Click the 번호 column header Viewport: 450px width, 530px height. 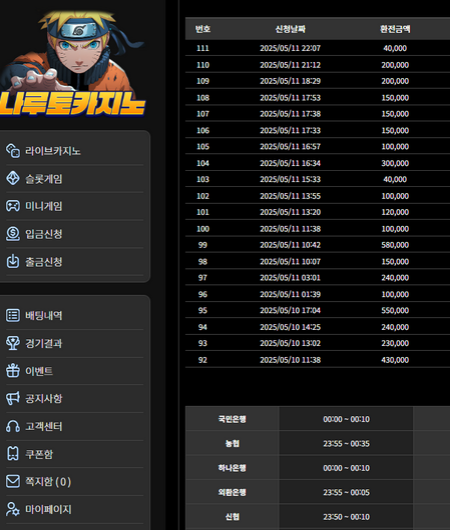203,29
